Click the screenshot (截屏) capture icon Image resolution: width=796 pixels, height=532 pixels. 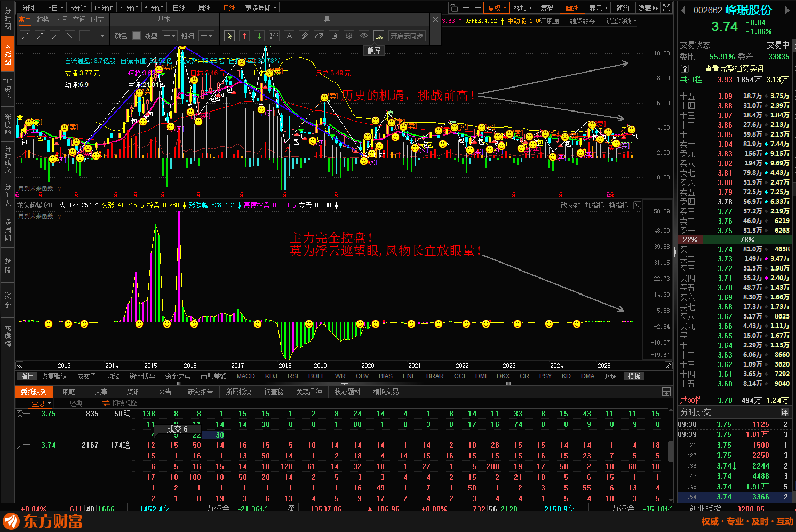[x=379, y=36]
